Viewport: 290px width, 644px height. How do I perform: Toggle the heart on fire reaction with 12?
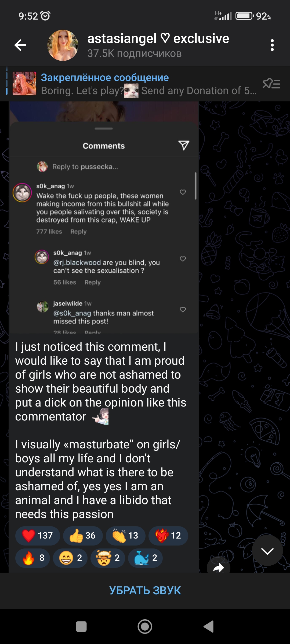point(168,536)
